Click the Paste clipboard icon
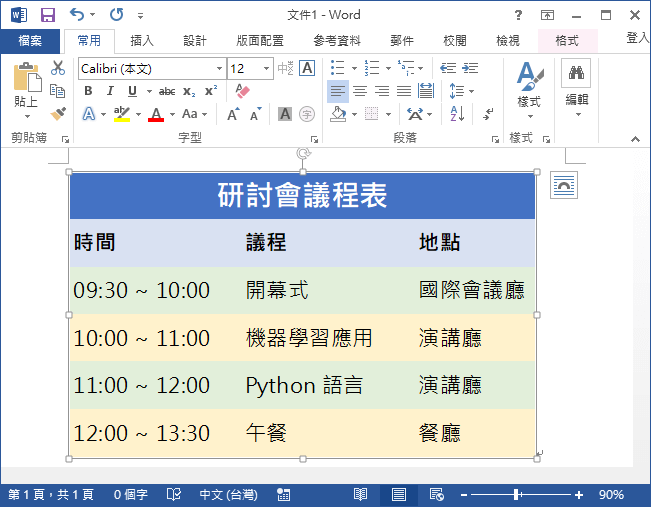 pos(27,78)
